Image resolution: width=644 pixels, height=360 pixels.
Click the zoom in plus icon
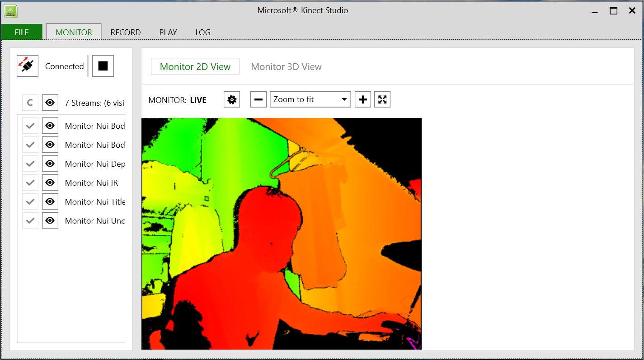coord(362,99)
